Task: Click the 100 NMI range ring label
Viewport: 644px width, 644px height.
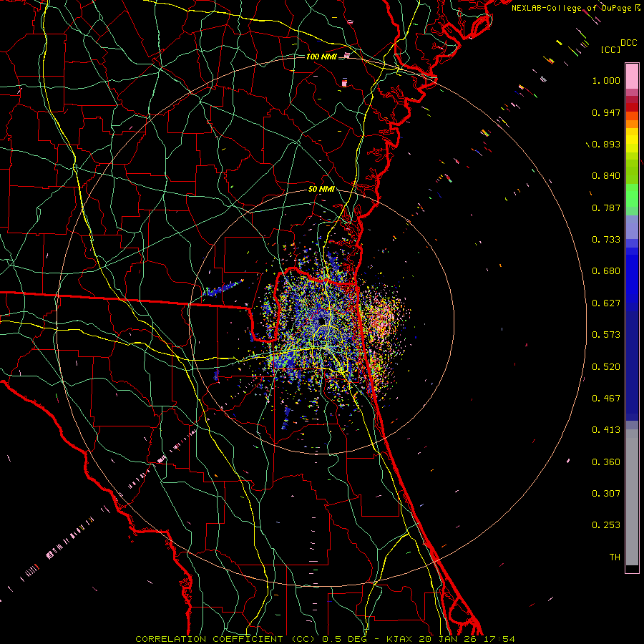Action: point(321,57)
